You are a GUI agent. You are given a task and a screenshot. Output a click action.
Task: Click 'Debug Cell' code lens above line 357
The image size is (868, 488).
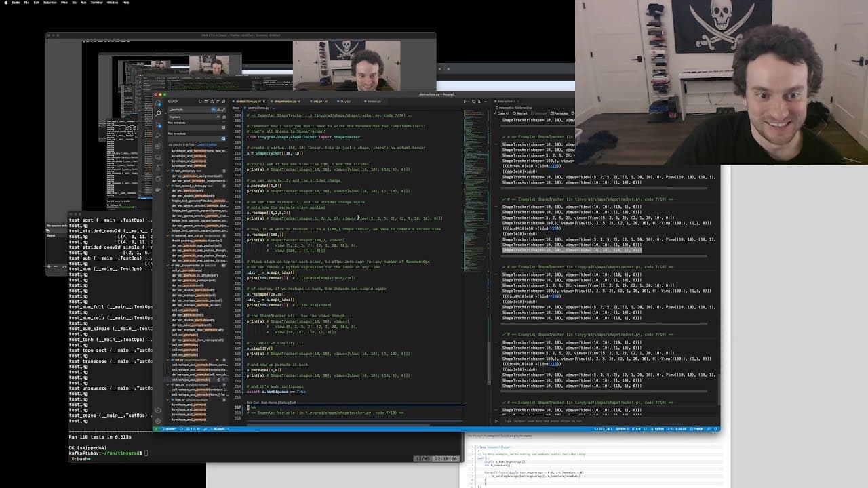pos(288,403)
